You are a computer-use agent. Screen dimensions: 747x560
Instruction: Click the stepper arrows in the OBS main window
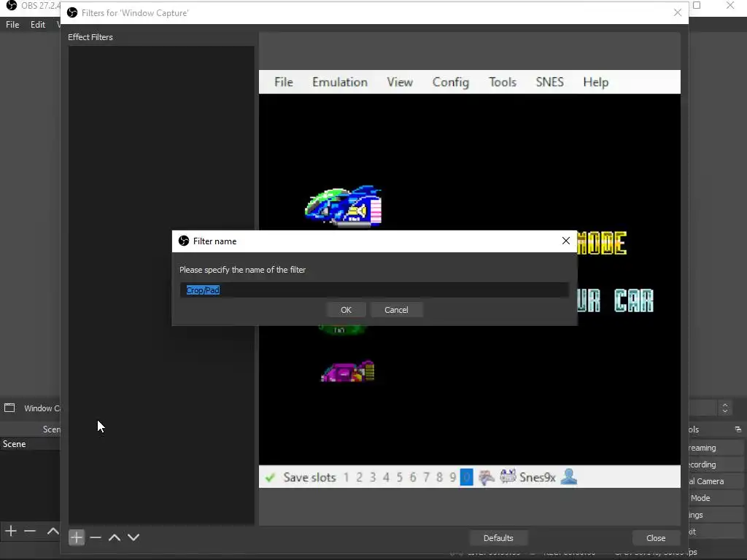[x=724, y=408]
